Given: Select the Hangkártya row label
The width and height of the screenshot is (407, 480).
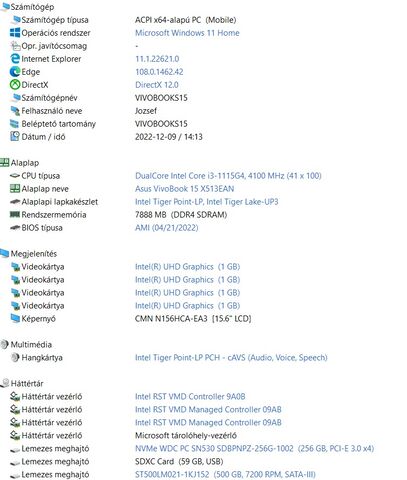Looking at the screenshot, I should (42, 357).
